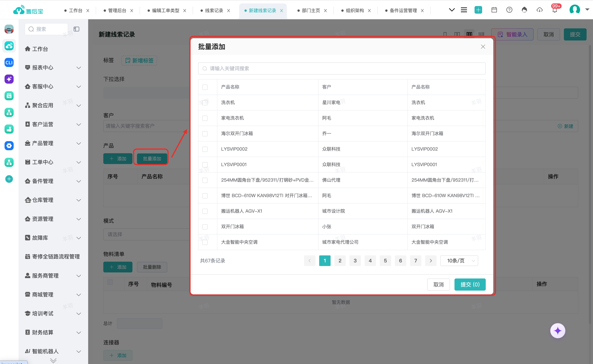This screenshot has width=593, height=364.
Task: Click the round plus add-app sidebar icon
Action: pos(9,179)
